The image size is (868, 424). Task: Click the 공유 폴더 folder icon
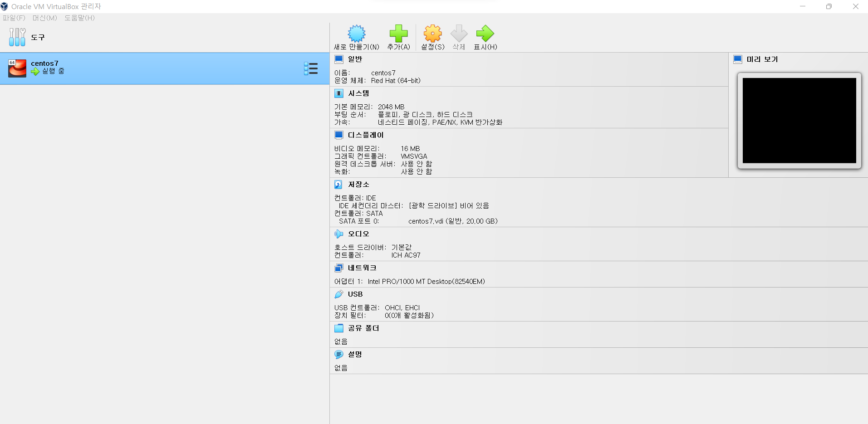[x=339, y=328]
